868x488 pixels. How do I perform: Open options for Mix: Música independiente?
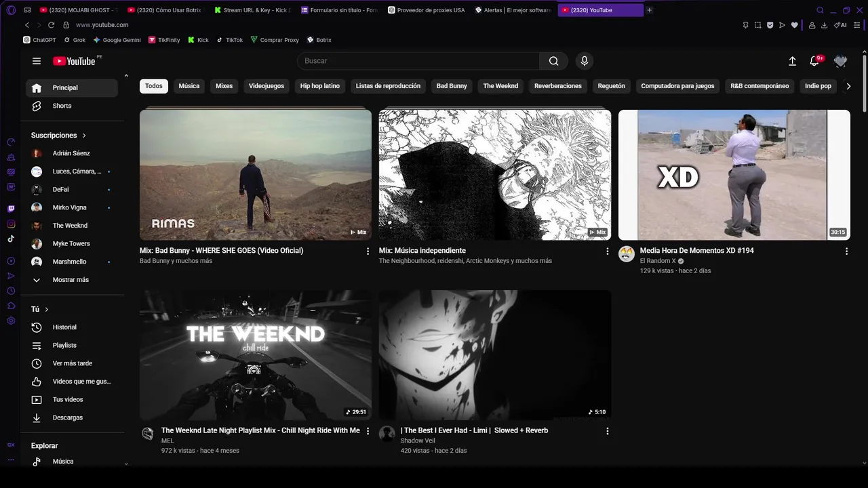[x=608, y=251]
